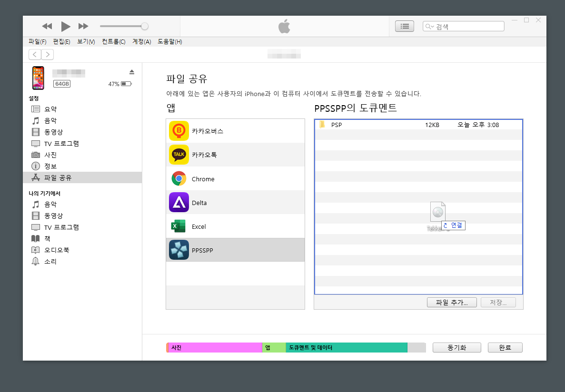Viewport: 565px width, 392px height.
Task: Click the Apple logo in the toolbar
Action: (x=284, y=26)
